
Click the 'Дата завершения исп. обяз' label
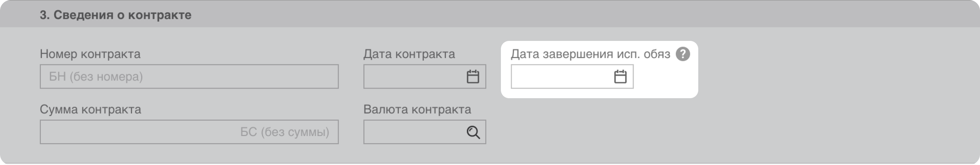tap(590, 54)
